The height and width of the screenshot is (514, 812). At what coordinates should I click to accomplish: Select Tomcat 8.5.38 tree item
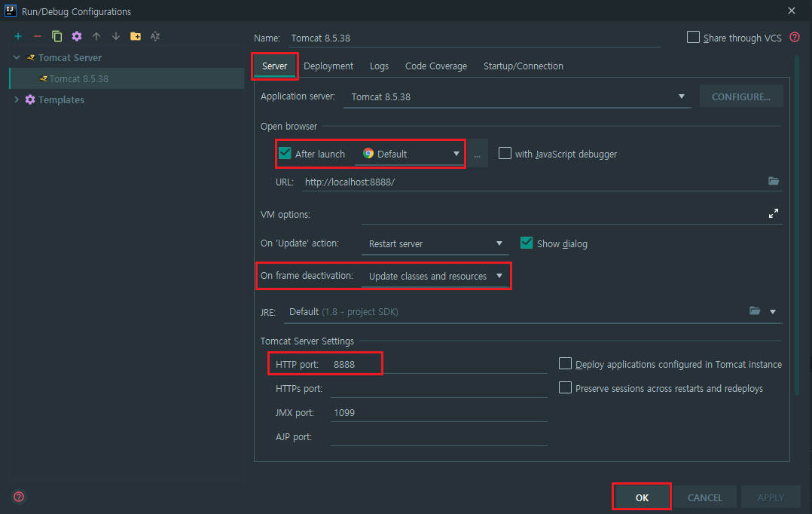coord(127,78)
